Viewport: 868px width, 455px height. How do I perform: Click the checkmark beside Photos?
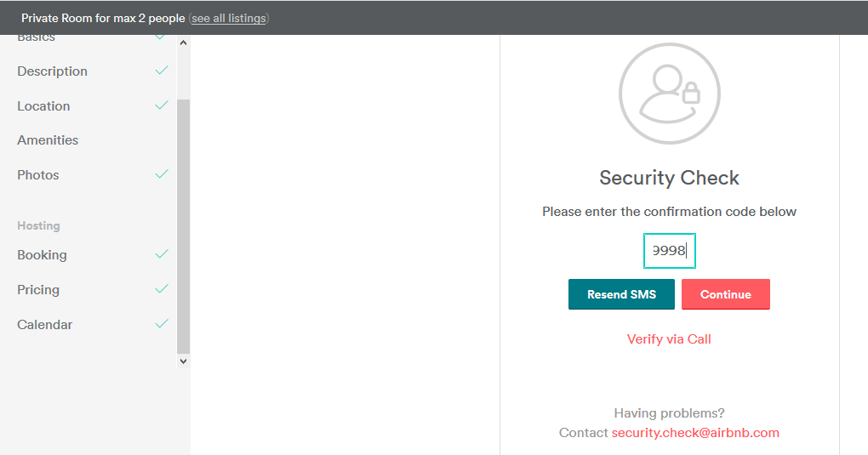[162, 174]
